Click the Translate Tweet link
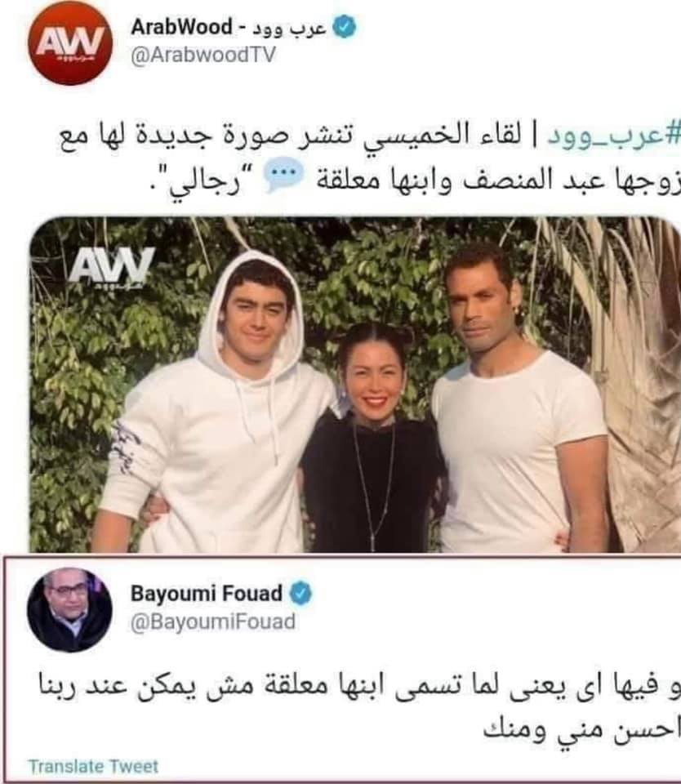Viewport: 681px width, 784px height. 94,767
